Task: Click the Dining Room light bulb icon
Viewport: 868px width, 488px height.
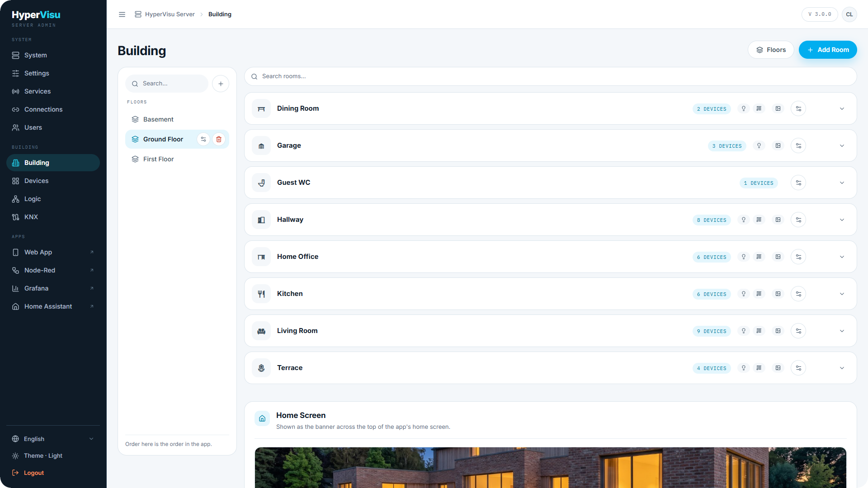Action: pos(744,108)
